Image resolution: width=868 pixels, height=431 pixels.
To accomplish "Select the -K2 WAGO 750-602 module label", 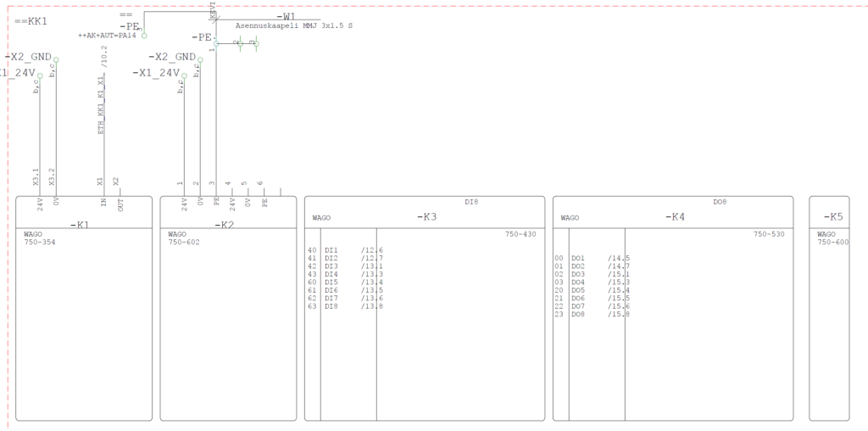I will click(222, 225).
